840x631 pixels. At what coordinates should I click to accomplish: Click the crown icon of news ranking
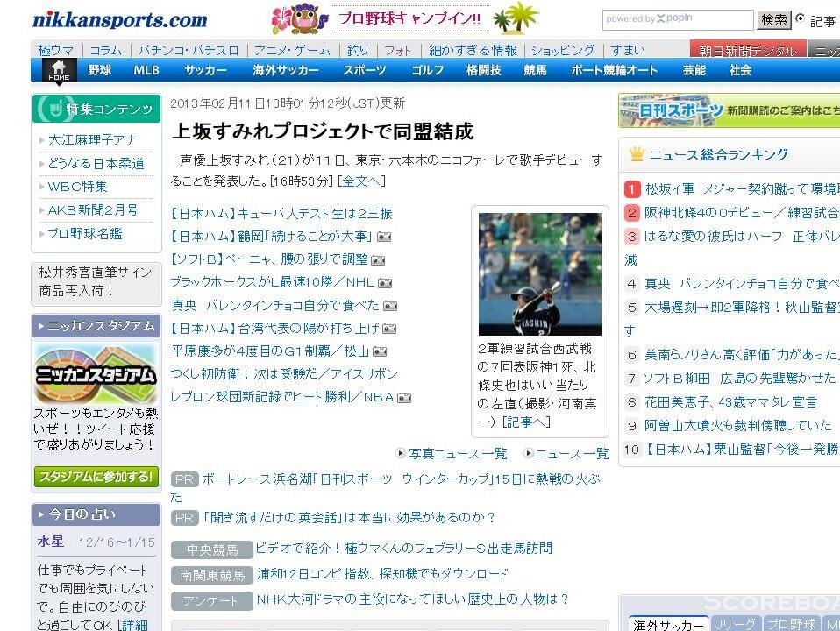pyautogui.click(x=637, y=155)
